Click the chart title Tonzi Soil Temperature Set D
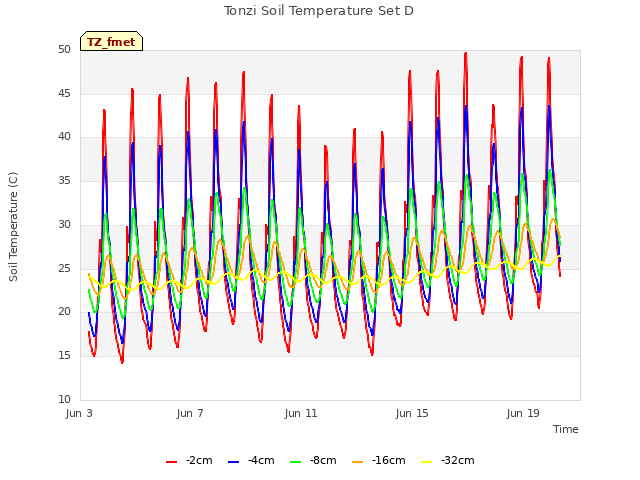640x480 pixels. 319,11
